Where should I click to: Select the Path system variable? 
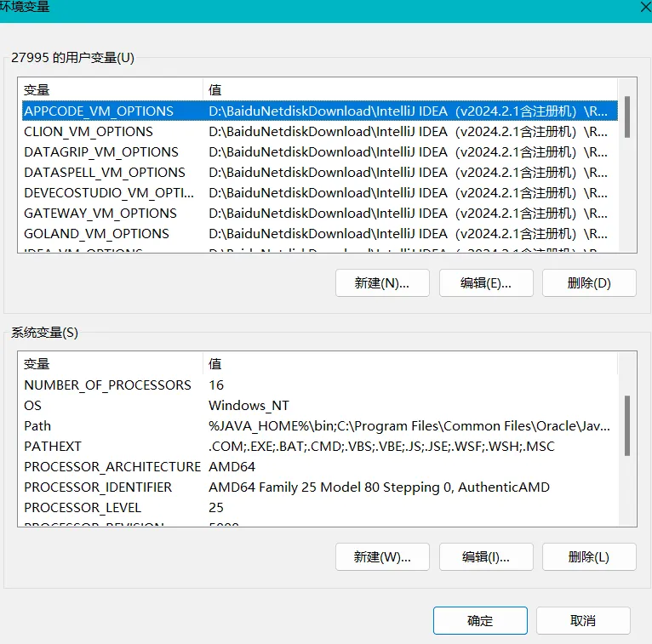(x=37, y=426)
